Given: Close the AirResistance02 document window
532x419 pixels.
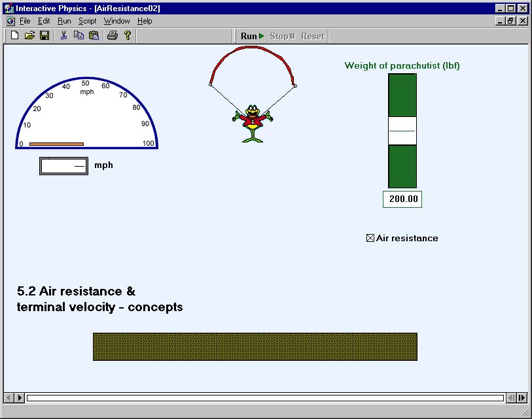Looking at the screenshot, I should click(523, 21).
